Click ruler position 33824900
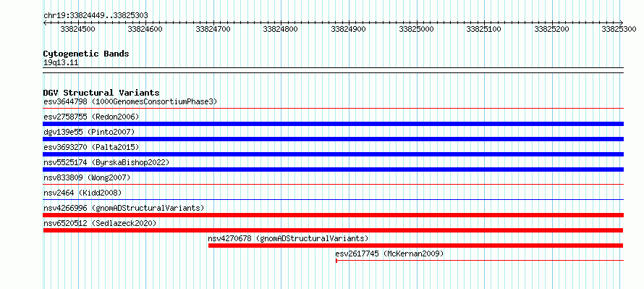 348,29
